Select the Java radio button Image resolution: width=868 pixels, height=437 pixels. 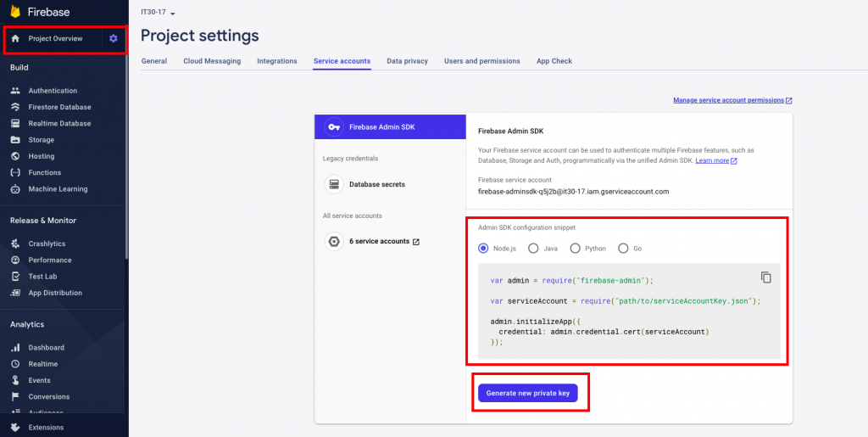533,248
